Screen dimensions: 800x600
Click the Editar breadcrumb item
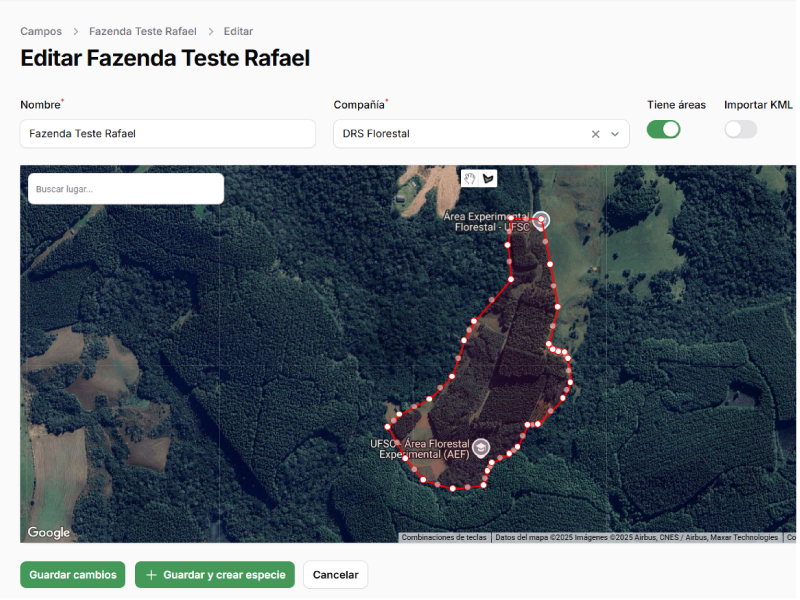(x=238, y=32)
